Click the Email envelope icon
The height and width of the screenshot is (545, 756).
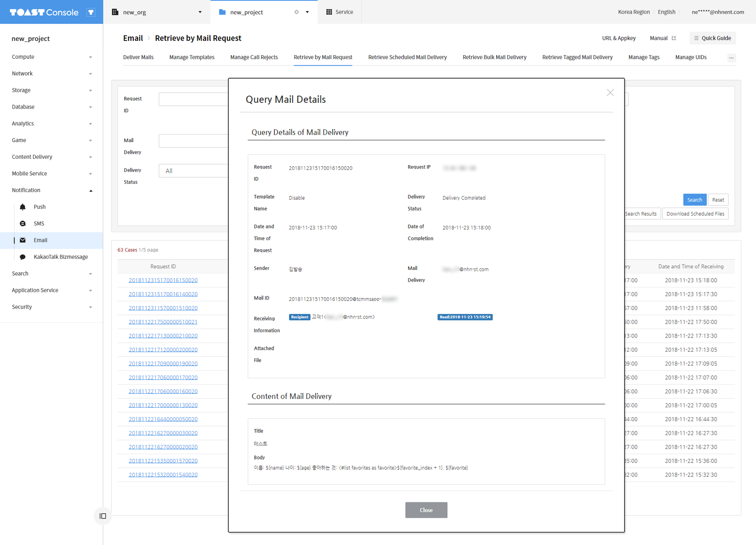pos(23,240)
